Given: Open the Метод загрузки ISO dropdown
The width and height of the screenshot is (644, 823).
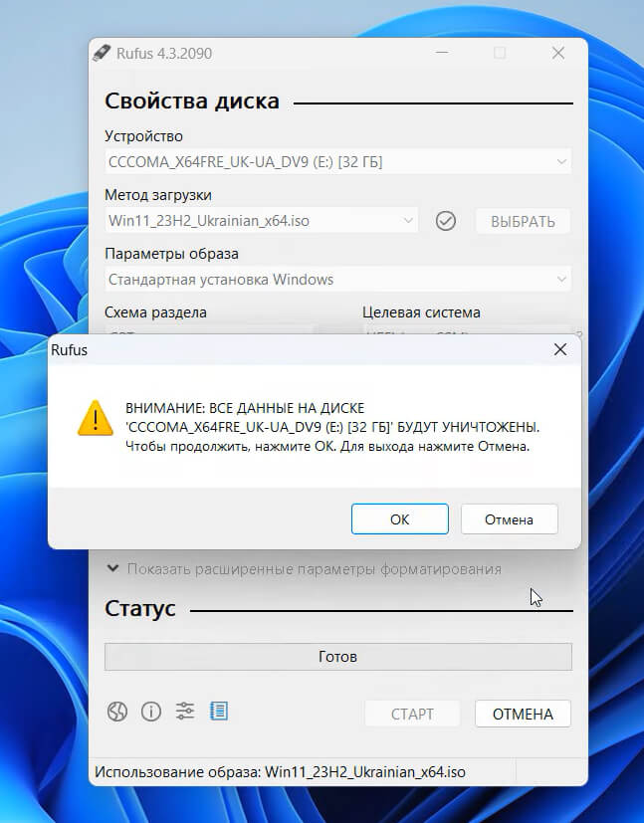Looking at the screenshot, I should 262,221.
